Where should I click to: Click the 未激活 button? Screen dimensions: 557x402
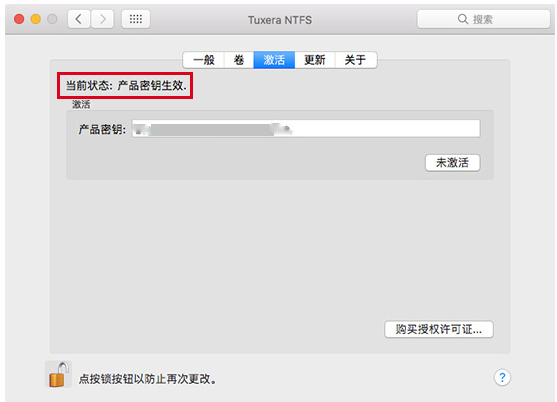click(x=453, y=163)
